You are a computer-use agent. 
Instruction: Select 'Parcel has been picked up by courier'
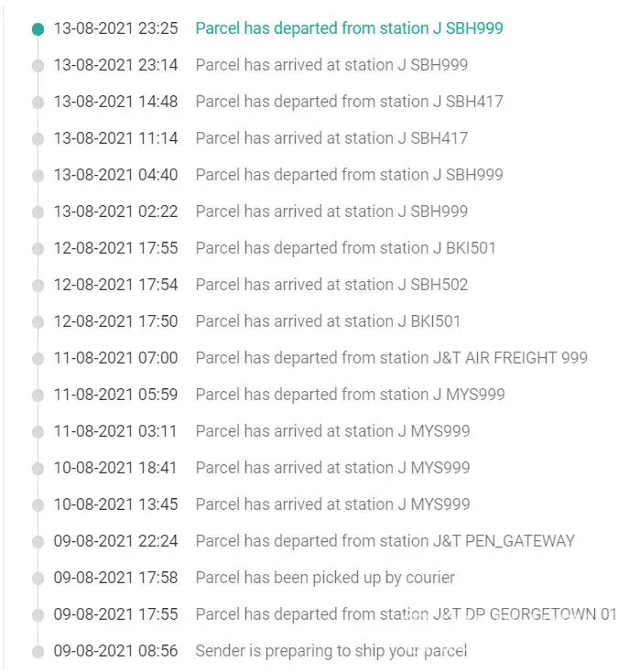click(325, 578)
